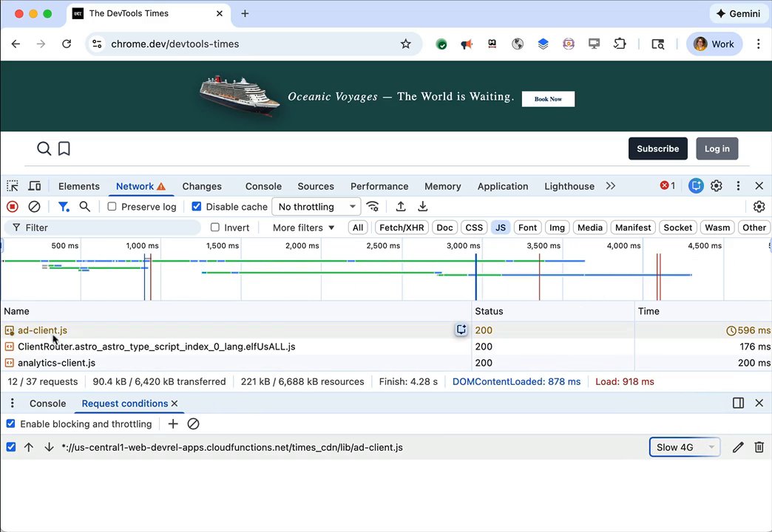Toggle Fetch/XHR type filter
The width and height of the screenshot is (772, 532).
(x=402, y=228)
